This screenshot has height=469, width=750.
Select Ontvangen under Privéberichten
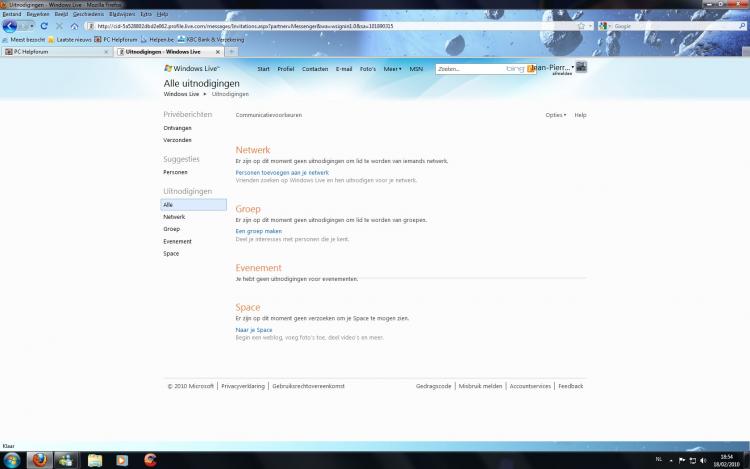177,128
